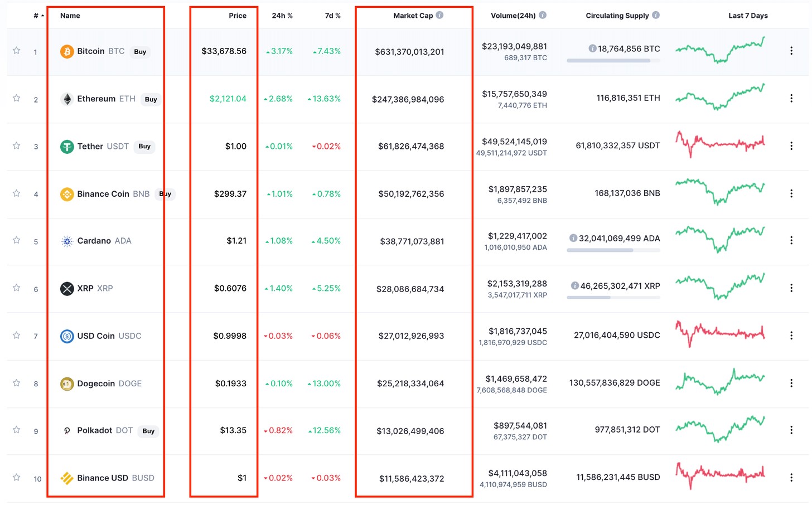
Task: Click the Cardano logo icon
Action: [x=67, y=241]
